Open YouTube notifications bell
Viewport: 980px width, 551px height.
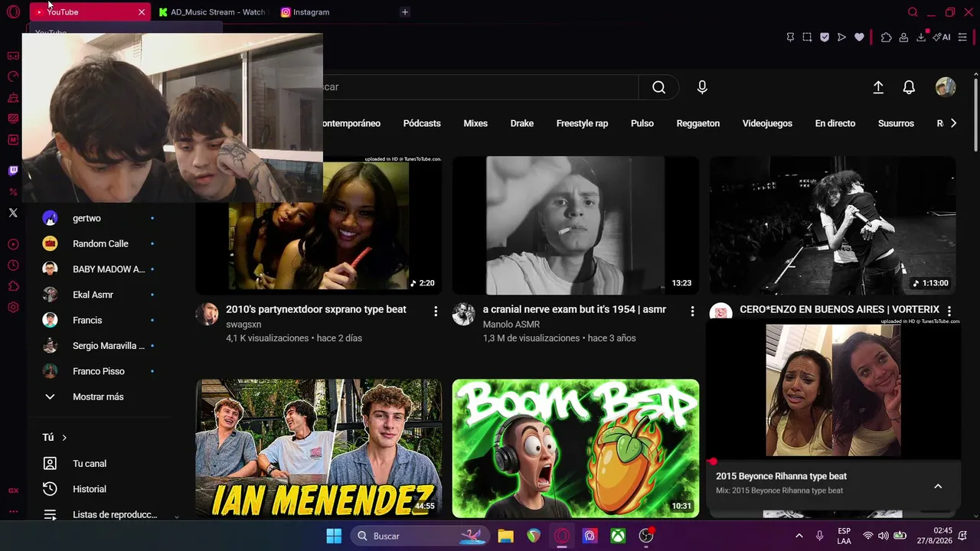coord(909,87)
